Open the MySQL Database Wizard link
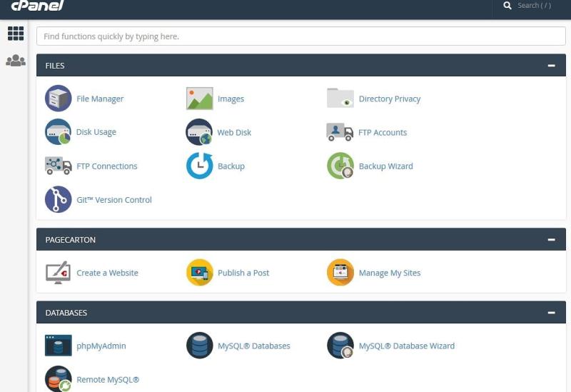Screen dimensions: 571x392 point(407,346)
